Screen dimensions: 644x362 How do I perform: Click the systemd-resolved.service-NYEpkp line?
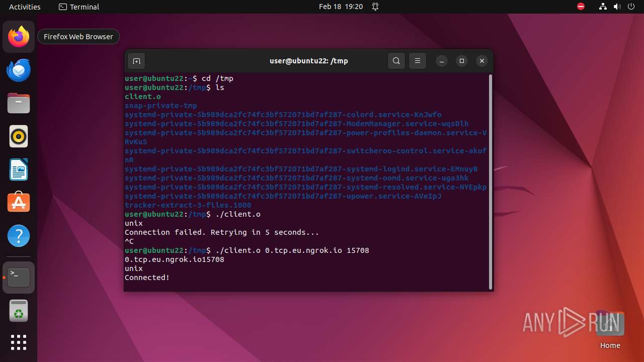(306, 187)
